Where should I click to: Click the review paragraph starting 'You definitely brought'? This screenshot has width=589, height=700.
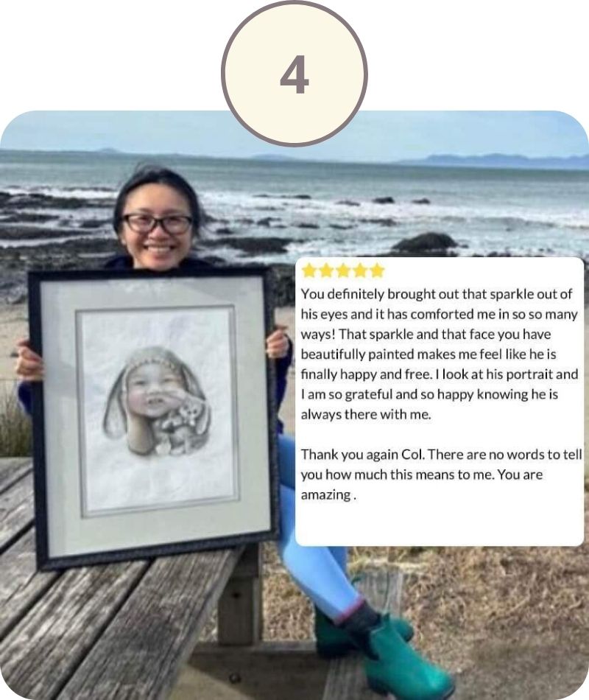440,354
